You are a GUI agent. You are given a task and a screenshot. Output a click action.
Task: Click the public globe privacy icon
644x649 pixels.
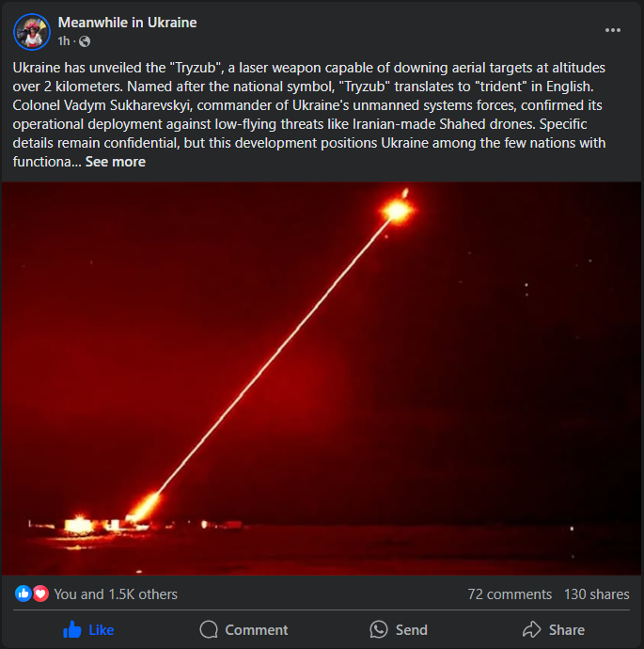(x=85, y=41)
